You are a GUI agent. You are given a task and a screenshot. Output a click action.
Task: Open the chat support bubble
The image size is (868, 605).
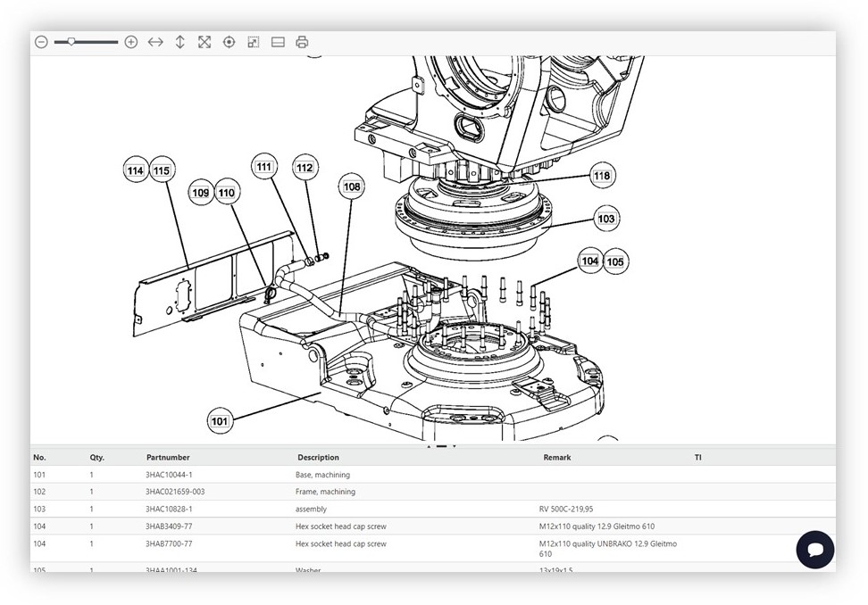click(814, 550)
